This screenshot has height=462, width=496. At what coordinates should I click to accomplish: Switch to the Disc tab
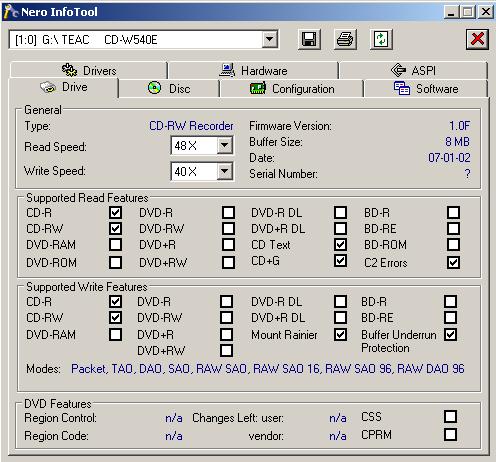pos(169,89)
